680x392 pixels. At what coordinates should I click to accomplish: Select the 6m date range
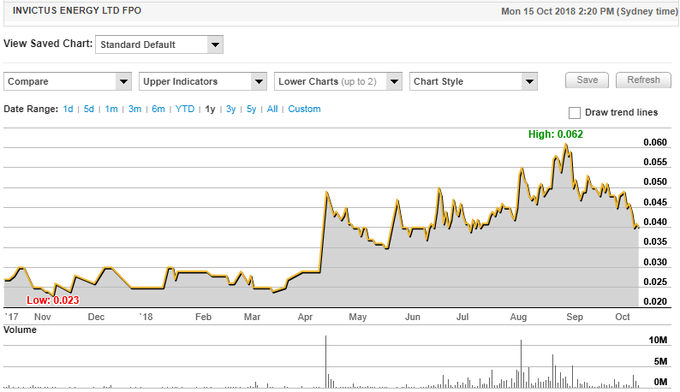click(158, 109)
